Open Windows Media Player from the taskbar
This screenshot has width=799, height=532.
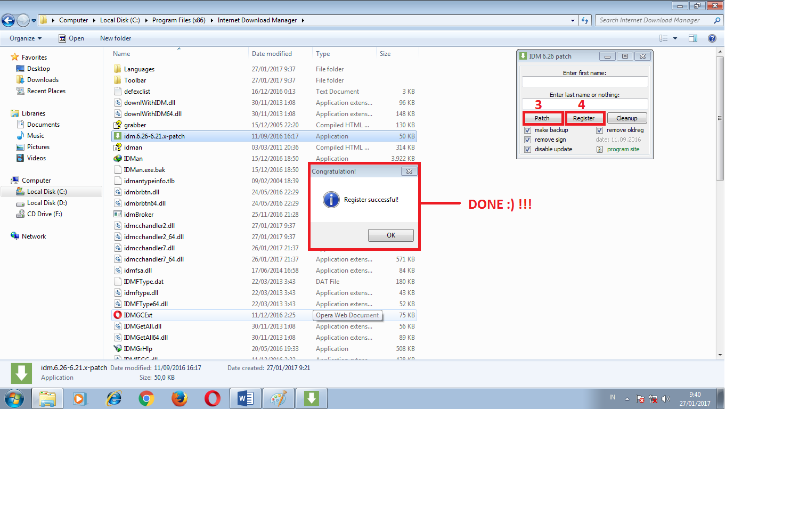80,398
